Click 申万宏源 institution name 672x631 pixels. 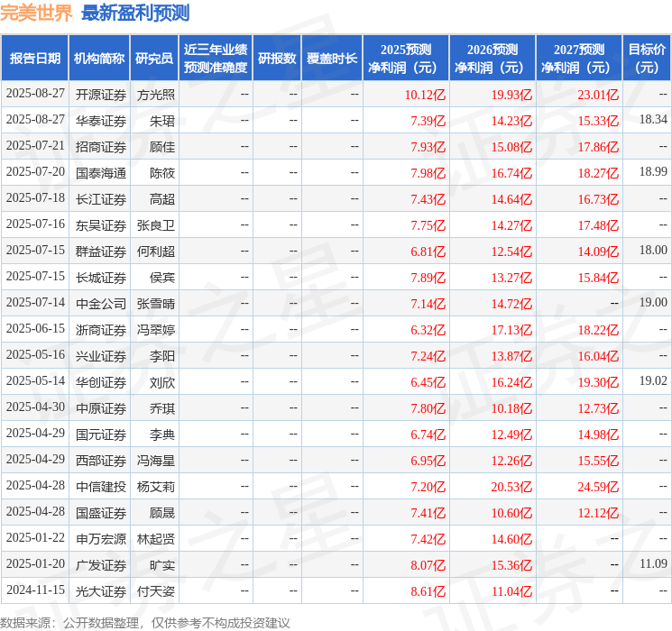pos(101,539)
